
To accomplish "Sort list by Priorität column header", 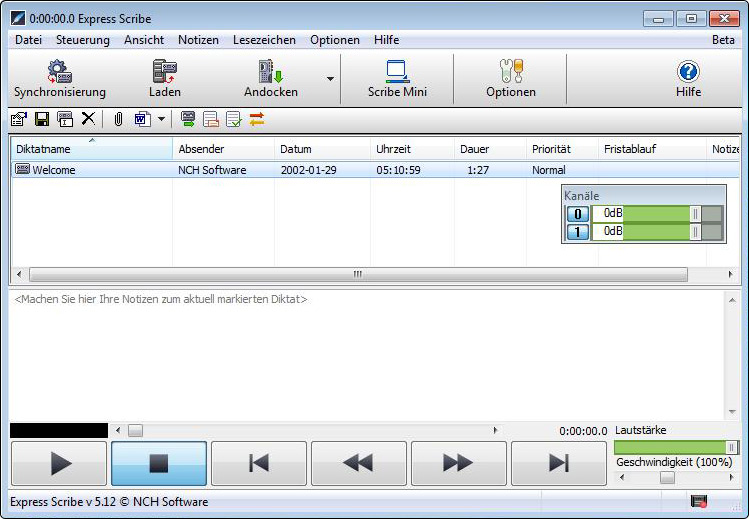I will 562,148.
